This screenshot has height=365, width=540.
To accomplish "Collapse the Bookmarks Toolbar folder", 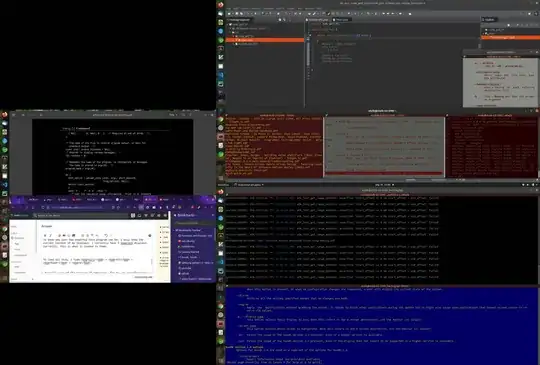I will click(x=175, y=230).
